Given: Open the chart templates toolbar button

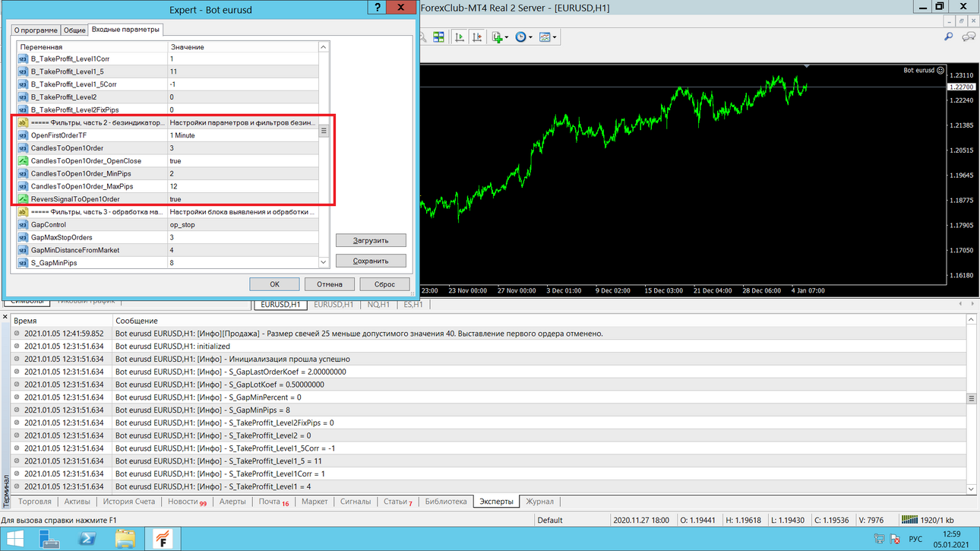Looking at the screenshot, I should (x=545, y=36).
